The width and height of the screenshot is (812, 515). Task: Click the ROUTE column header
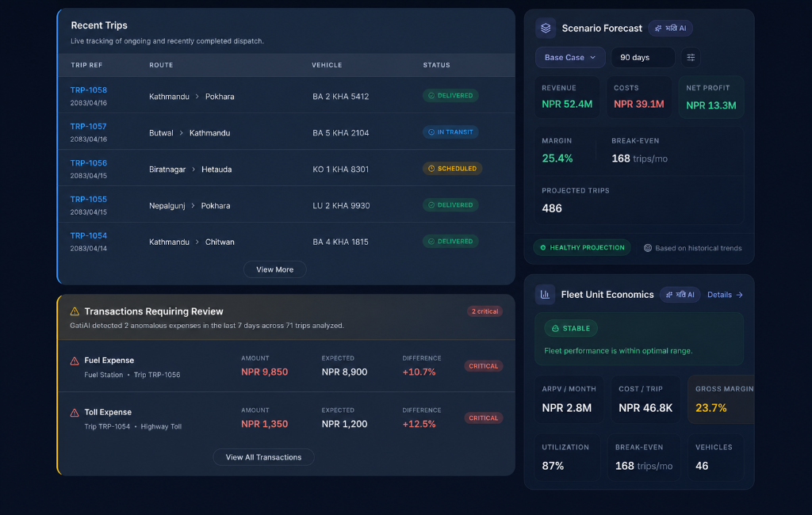coord(161,65)
